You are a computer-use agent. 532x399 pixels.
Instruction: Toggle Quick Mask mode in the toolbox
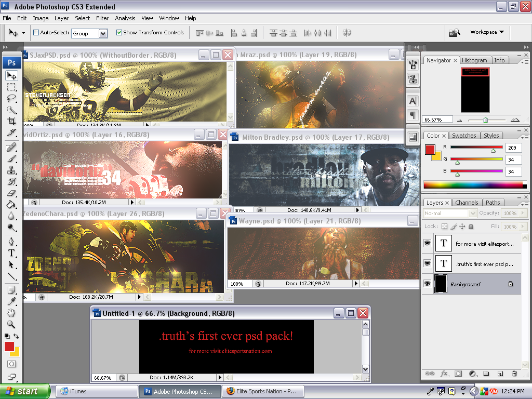11,364
